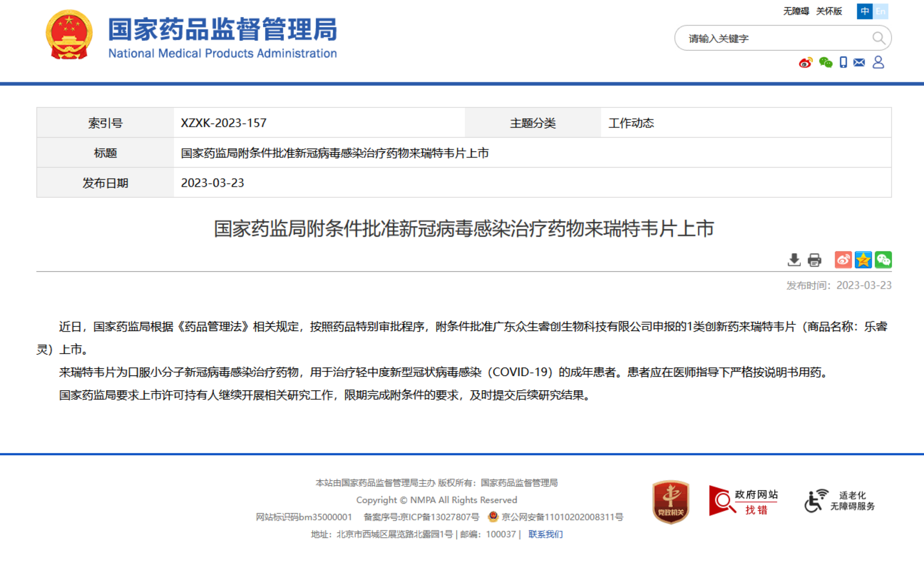Click the 发布时间：2023-03-23 line

pyautogui.click(x=839, y=285)
